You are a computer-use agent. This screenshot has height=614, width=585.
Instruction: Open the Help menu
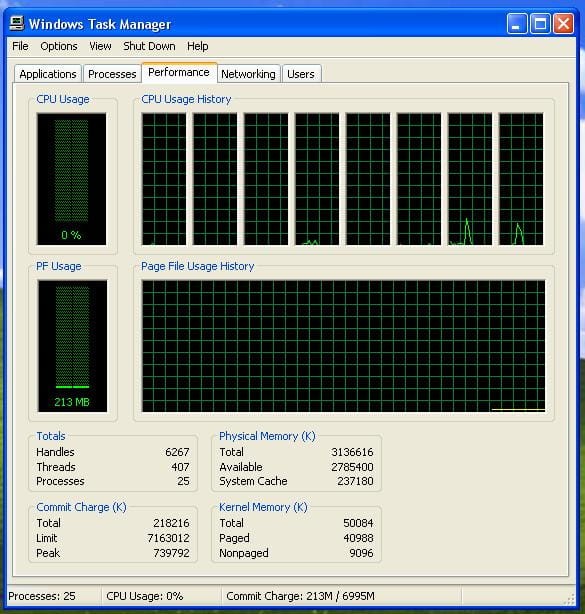pyautogui.click(x=197, y=46)
